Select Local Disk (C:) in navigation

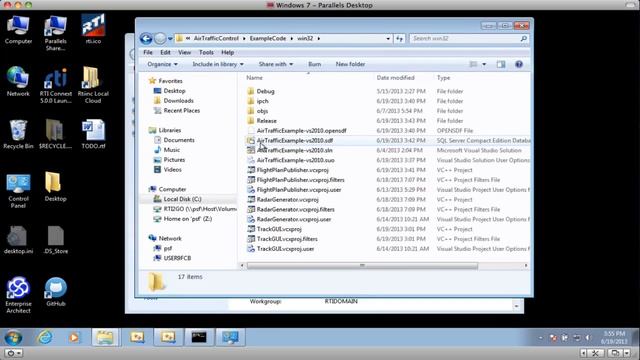182,199
